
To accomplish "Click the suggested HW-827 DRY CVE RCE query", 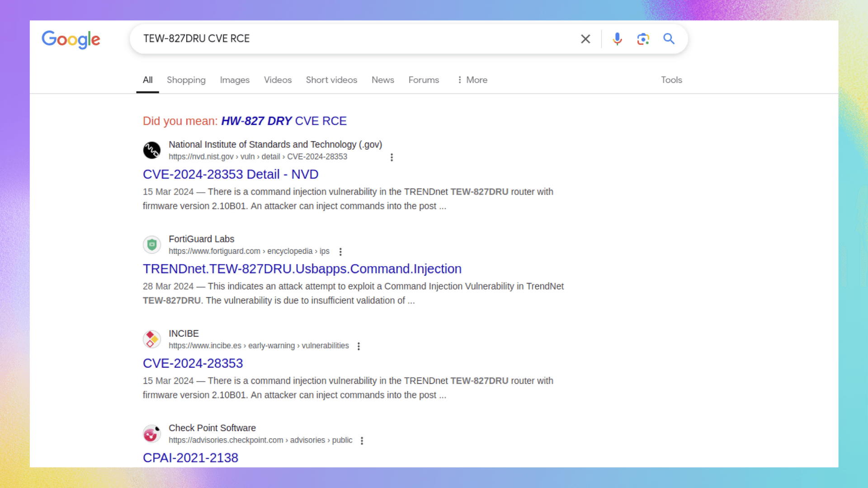I will coord(284,121).
